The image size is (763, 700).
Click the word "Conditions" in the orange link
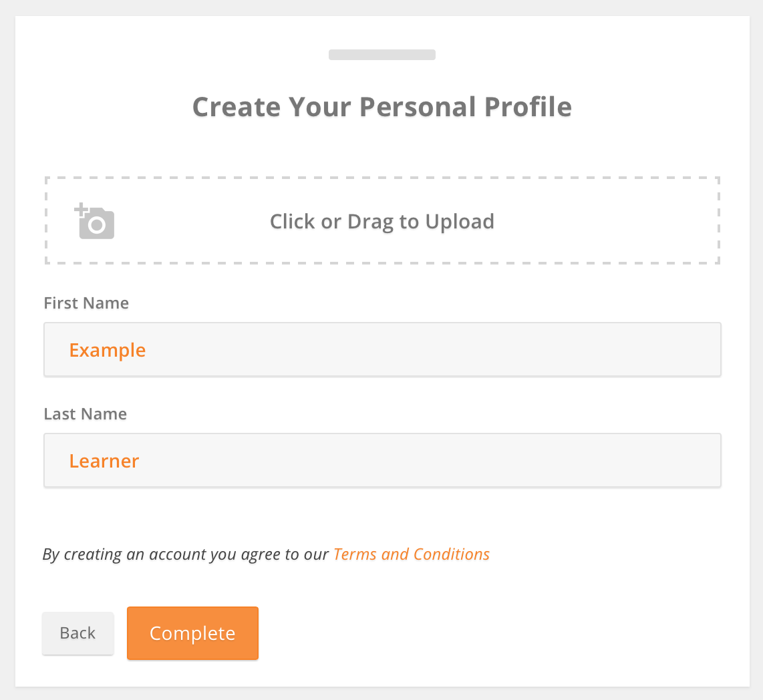[x=452, y=554]
